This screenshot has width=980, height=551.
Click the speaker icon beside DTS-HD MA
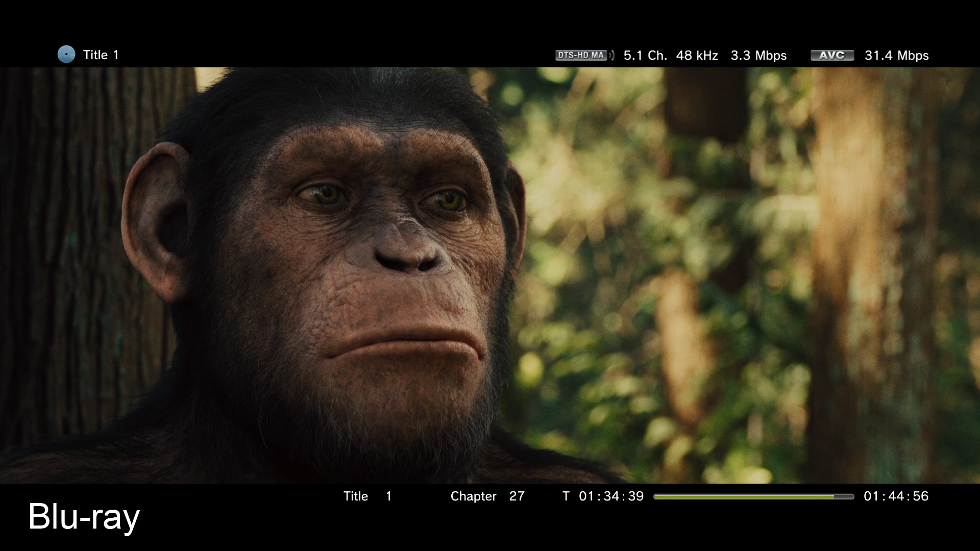(612, 55)
